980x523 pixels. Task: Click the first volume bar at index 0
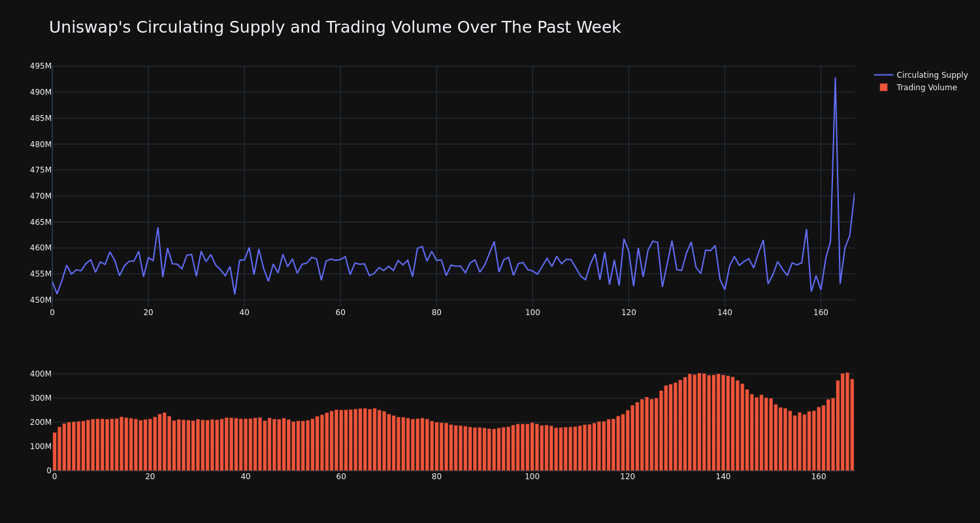click(x=54, y=452)
